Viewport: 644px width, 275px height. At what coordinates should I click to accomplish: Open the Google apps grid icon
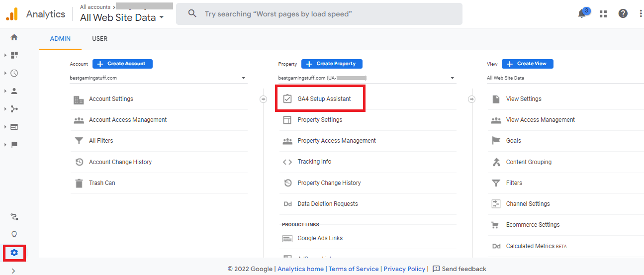[x=603, y=14]
